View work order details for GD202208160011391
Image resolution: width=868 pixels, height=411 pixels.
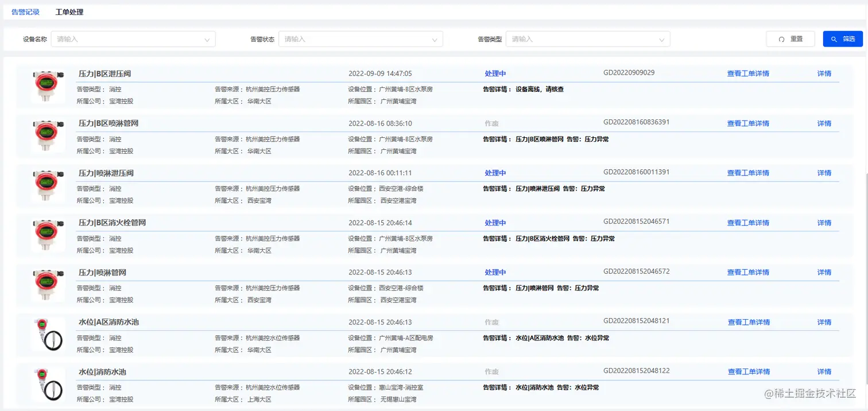tap(748, 173)
